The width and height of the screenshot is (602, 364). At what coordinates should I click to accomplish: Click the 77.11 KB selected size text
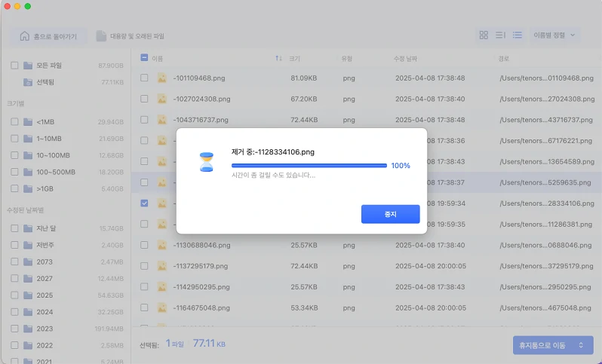click(209, 344)
